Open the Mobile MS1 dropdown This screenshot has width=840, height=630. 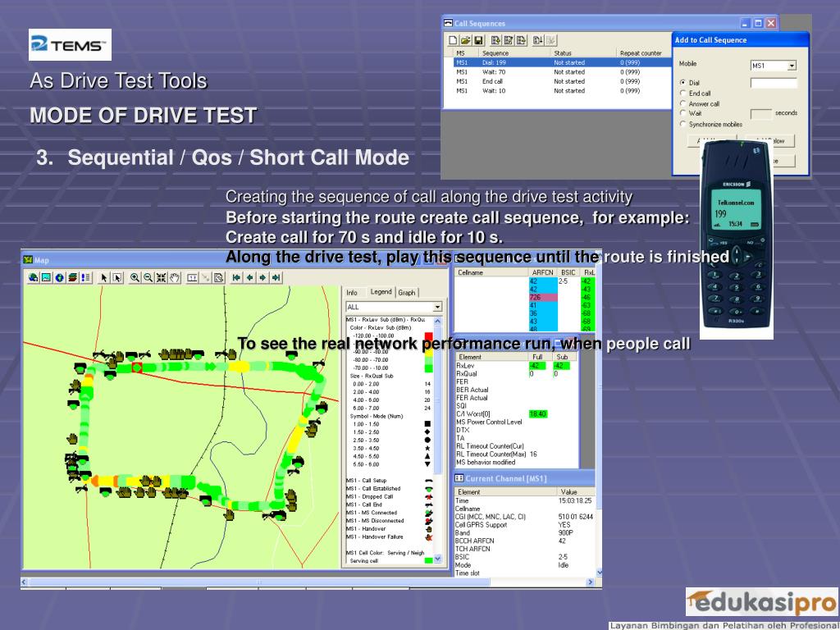click(792, 66)
